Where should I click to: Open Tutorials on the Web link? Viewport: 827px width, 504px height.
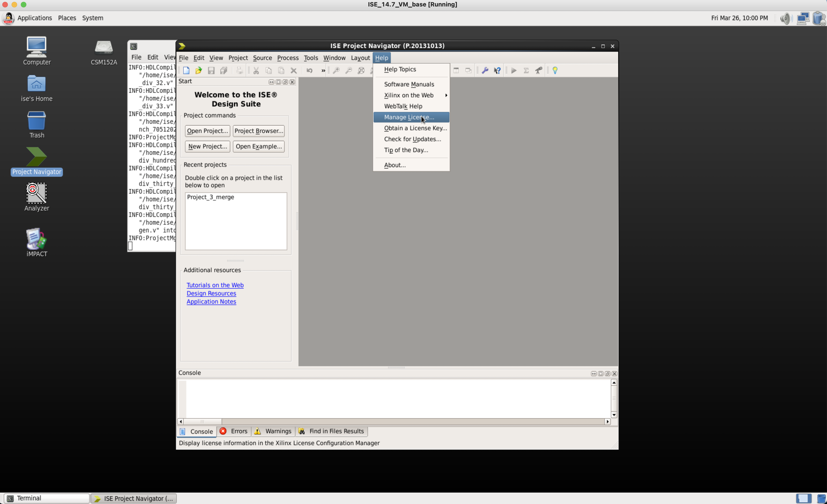(x=215, y=285)
